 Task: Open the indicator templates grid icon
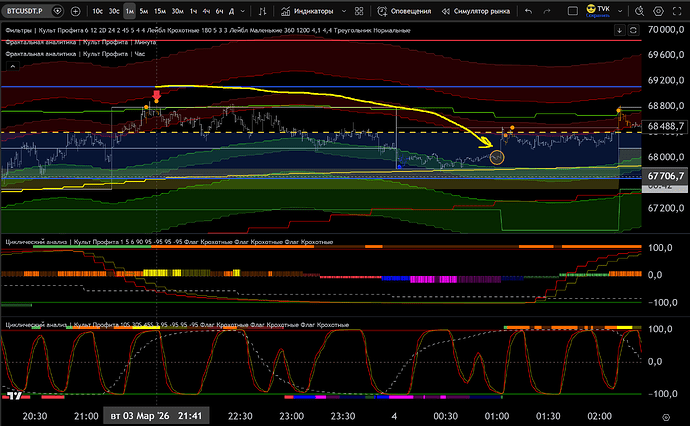tap(361, 12)
